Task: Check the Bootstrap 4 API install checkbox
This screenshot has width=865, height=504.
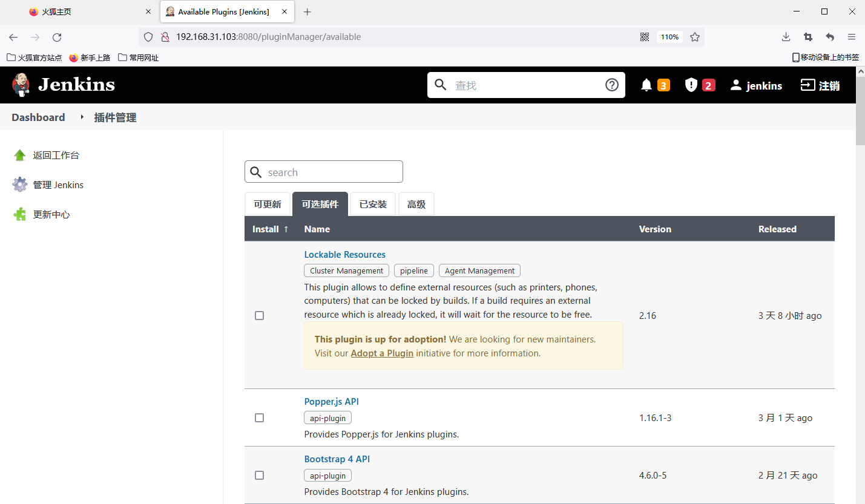Action: click(260, 476)
